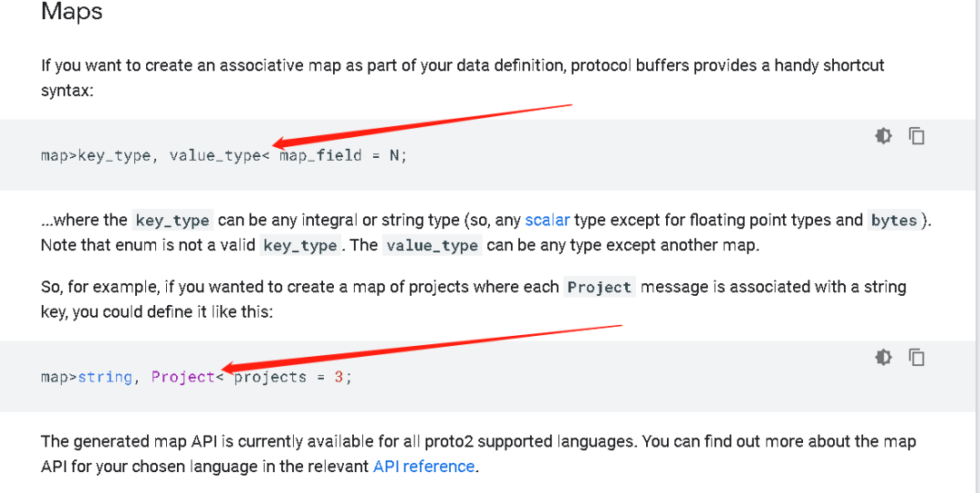Click the Maps section heading
Viewport: 980px width, 493px height.
click(72, 13)
